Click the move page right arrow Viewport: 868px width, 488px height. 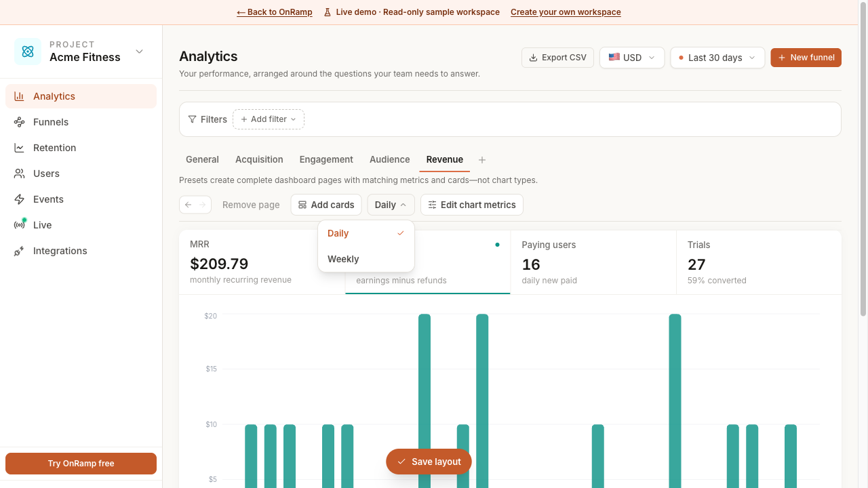click(202, 205)
